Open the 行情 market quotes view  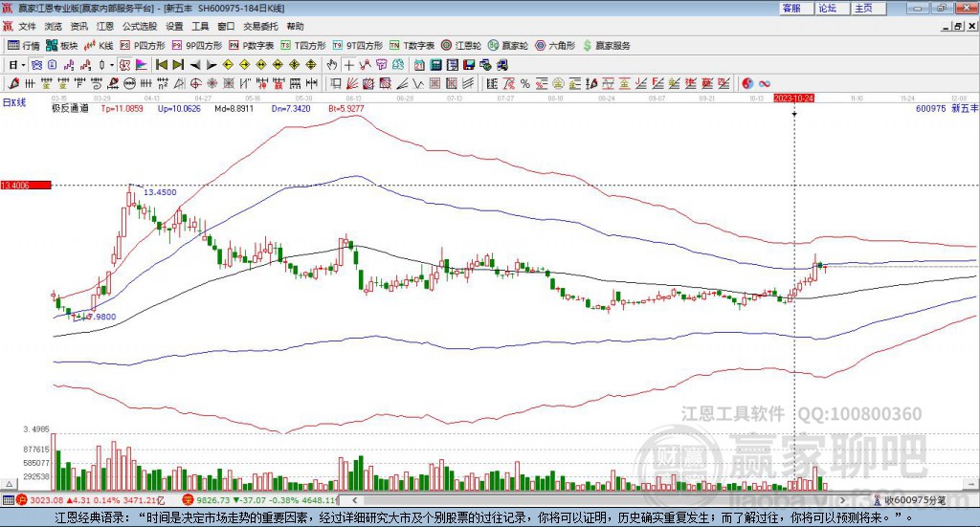(23, 46)
